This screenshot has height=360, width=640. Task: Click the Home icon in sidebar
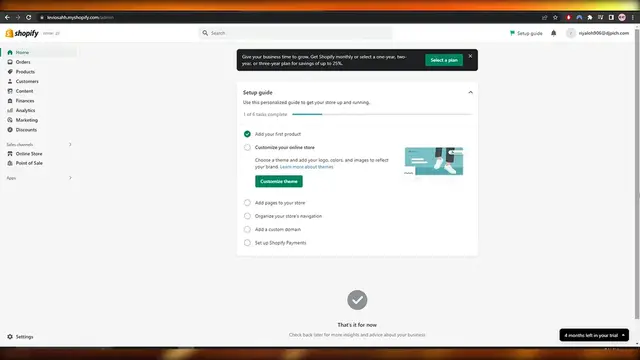click(10, 52)
